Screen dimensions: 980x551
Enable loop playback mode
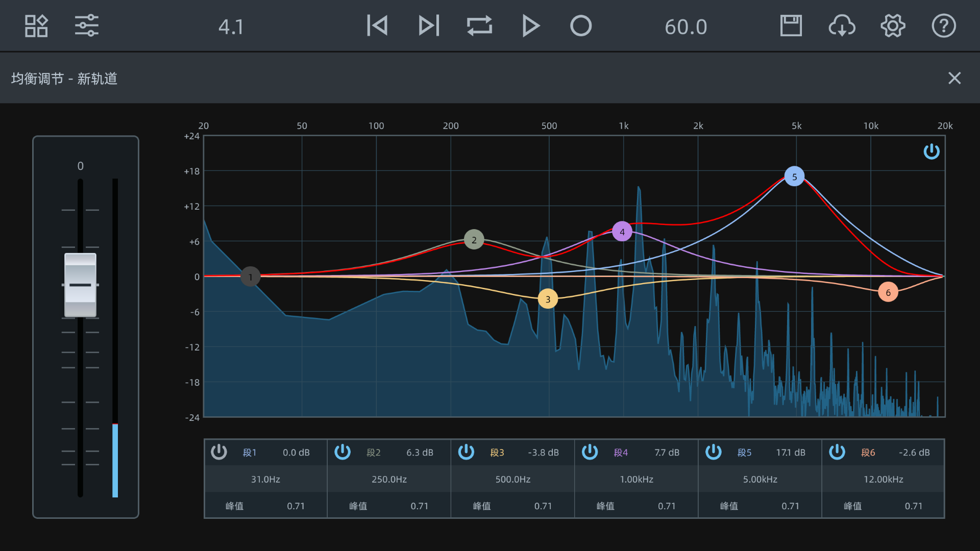pos(479,26)
